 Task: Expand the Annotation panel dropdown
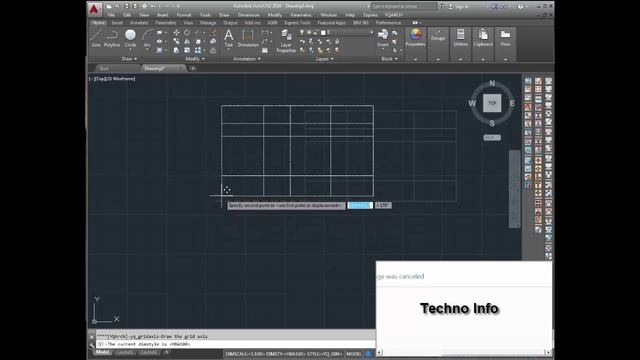(x=247, y=59)
